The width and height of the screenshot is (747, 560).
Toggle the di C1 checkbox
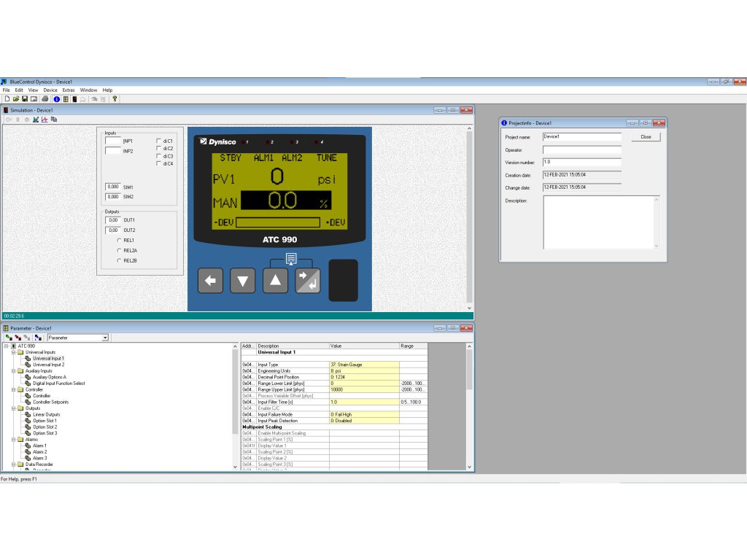158,141
